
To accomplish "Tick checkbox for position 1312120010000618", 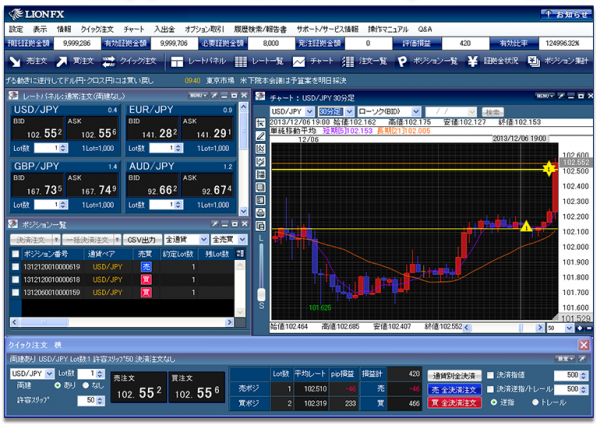I will coord(15,280).
